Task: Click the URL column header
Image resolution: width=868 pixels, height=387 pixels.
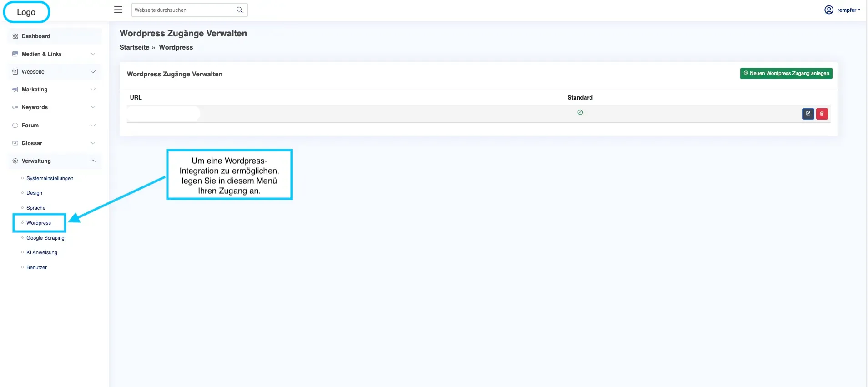Action: click(x=136, y=97)
